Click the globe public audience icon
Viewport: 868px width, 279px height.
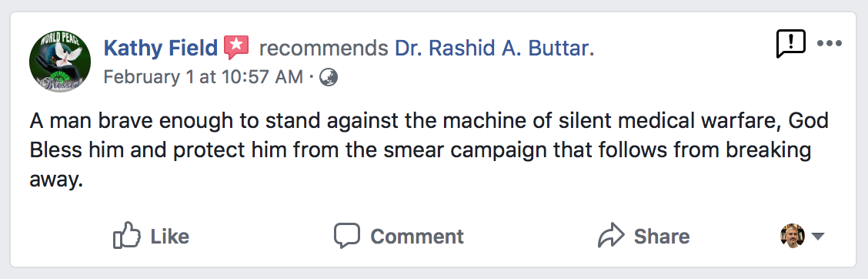pos(329,77)
